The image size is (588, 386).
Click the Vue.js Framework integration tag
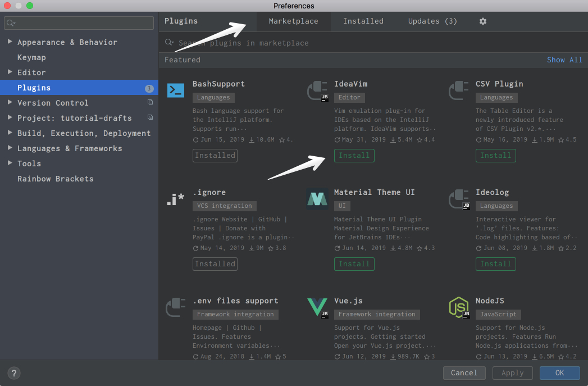(377, 314)
